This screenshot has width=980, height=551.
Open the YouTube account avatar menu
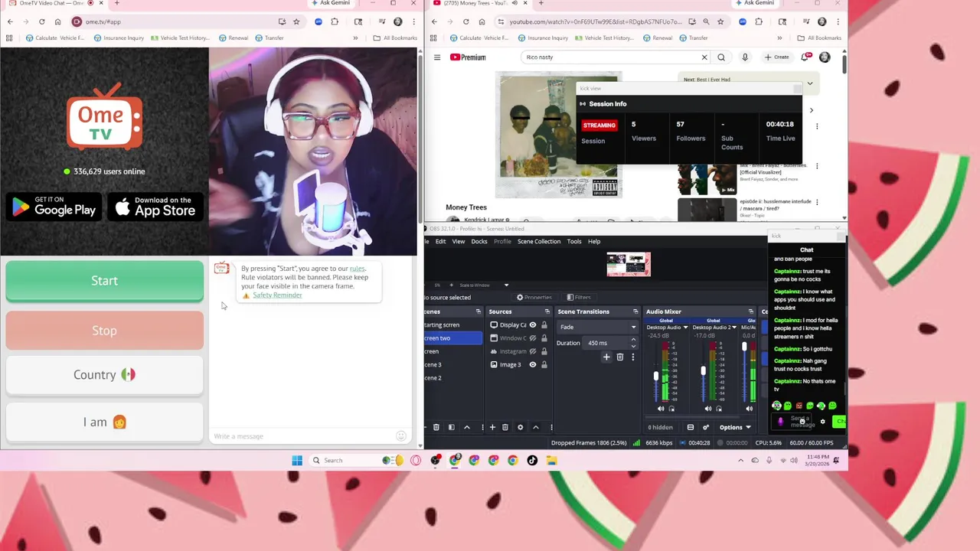(x=825, y=57)
